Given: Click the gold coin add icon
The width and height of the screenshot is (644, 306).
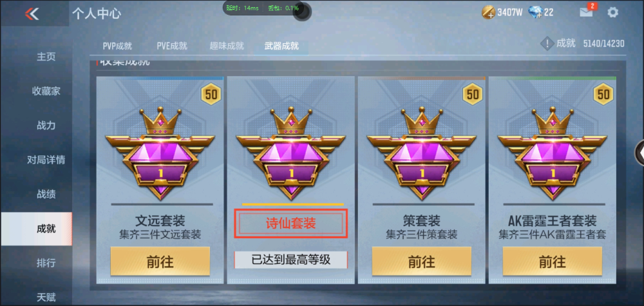Looking at the screenshot, I should click(x=488, y=12).
